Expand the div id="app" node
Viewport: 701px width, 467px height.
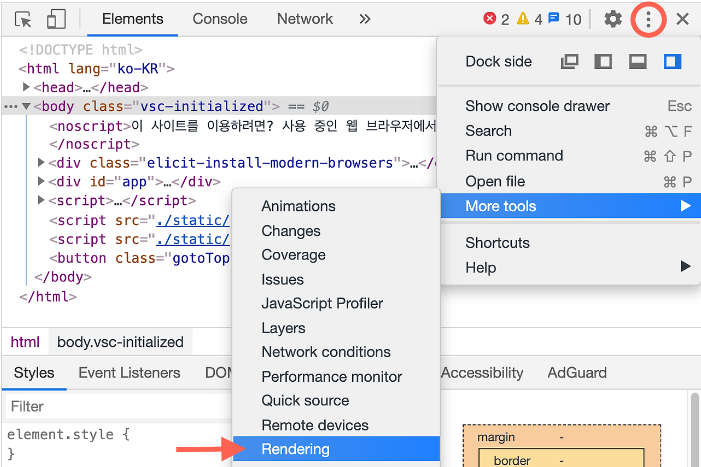click(41, 181)
